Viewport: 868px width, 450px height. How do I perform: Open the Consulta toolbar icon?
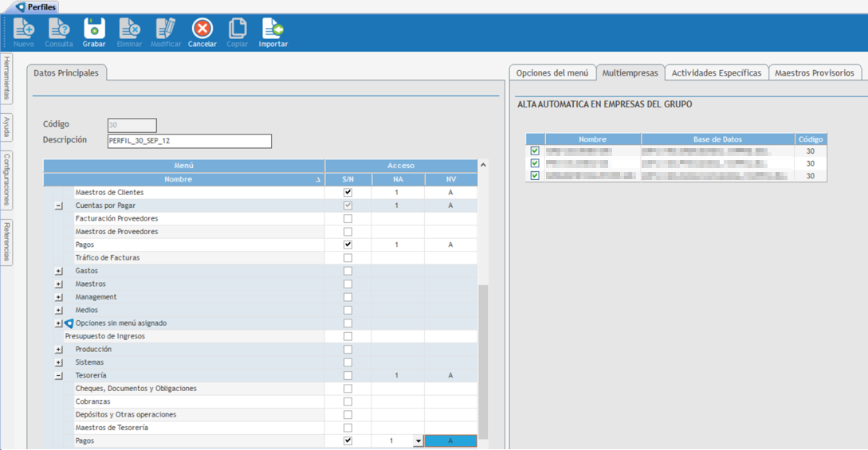pos(59,33)
